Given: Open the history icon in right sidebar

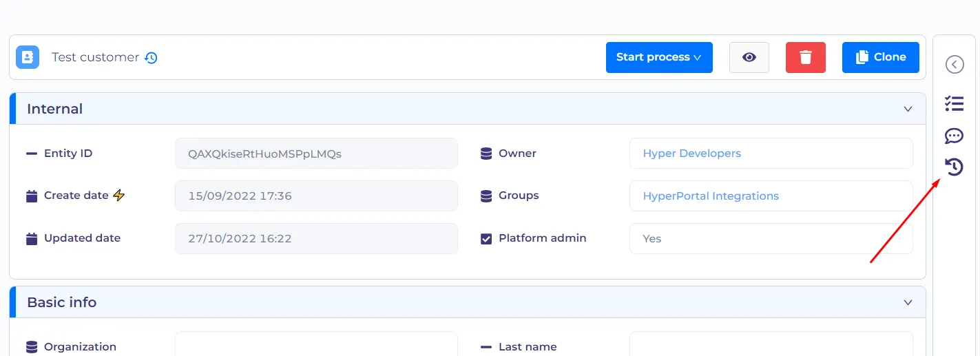Looking at the screenshot, I should 954,167.
